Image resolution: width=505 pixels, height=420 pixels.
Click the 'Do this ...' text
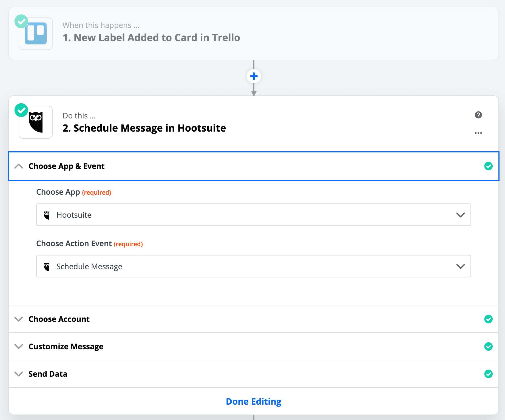79,116
